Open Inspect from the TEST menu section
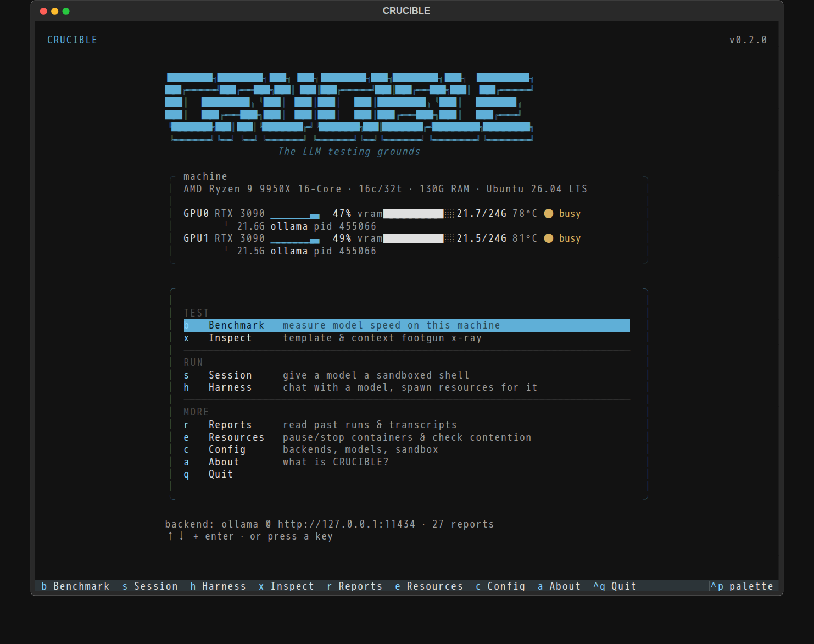Viewport: 814px width, 644px height. [406, 338]
